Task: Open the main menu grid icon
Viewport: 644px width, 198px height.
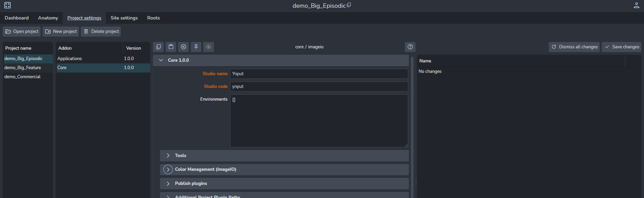Action: pyautogui.click(x=7, y=5)
